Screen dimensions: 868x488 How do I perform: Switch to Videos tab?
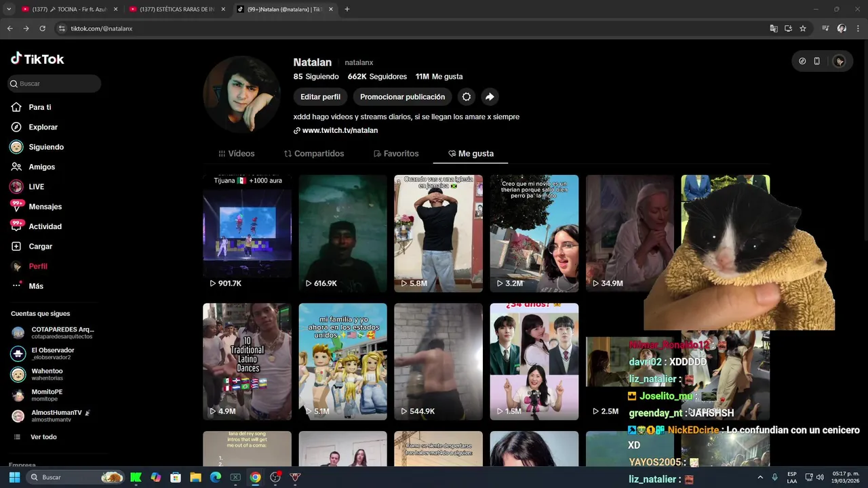pyautogui.click(x=237, y=154)
